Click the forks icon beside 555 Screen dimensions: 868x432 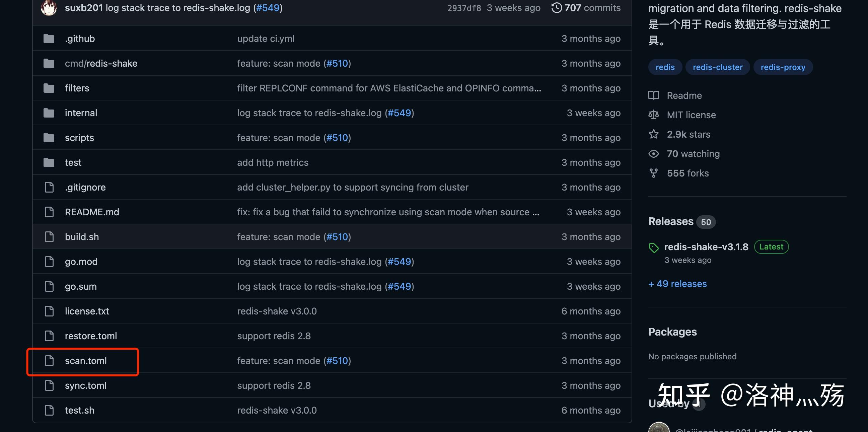tap(653, 173)
